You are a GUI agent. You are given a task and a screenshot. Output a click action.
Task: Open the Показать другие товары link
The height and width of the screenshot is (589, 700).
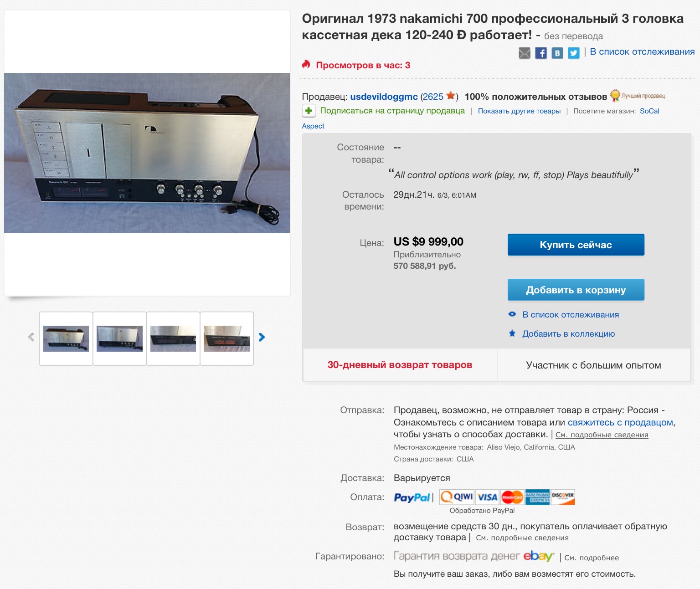click(x=519, y=111)
